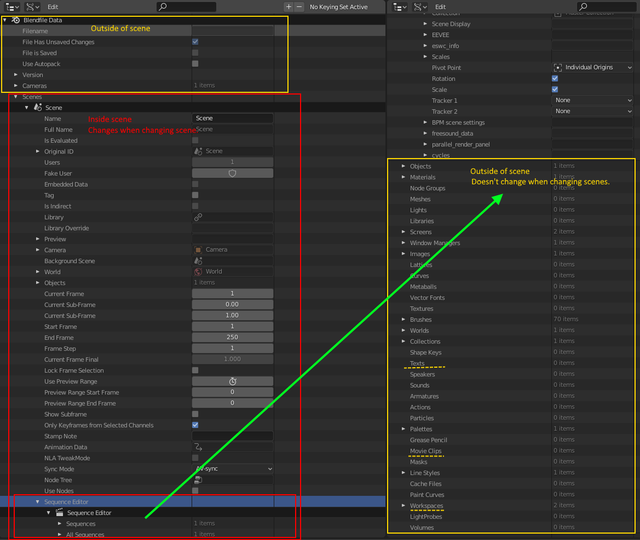640x540 pixels.
Task: Toggle the Use Nodes checkbox
Action: (x=195, y=491)
